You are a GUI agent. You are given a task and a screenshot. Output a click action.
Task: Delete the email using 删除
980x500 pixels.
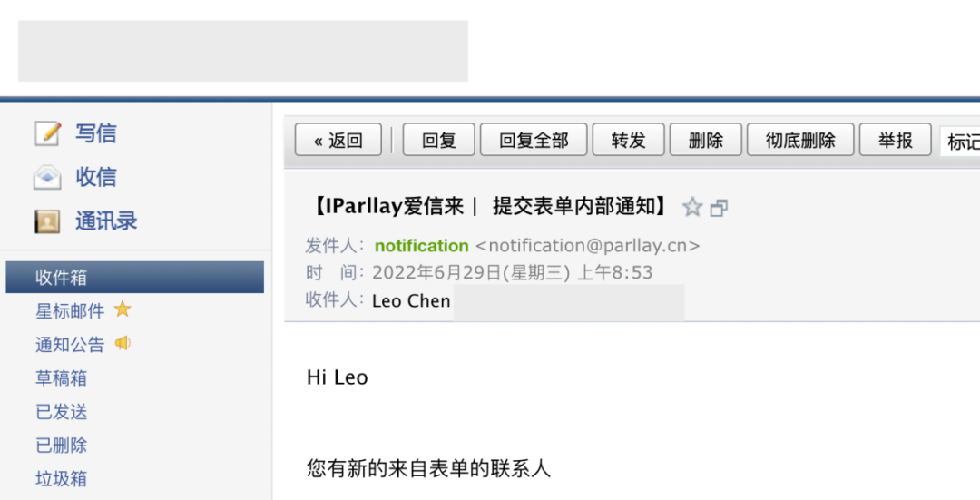pyautogui.click(x=705, y=141)
